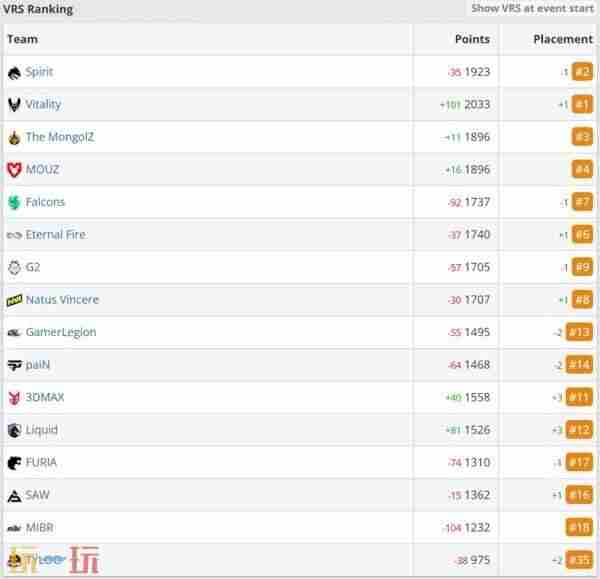Click the Team column header
This screenshot has width=600, height=579.
[x=22, y=39]
